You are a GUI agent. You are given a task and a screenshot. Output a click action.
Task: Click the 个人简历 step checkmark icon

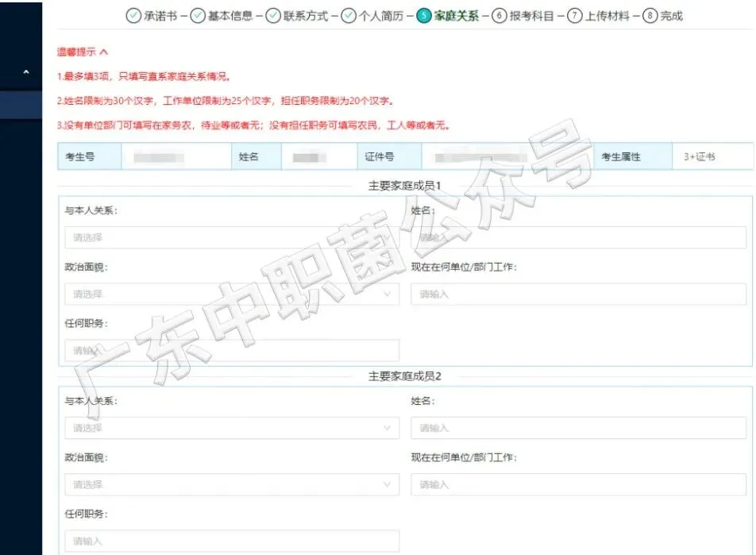tap(348, 16)
